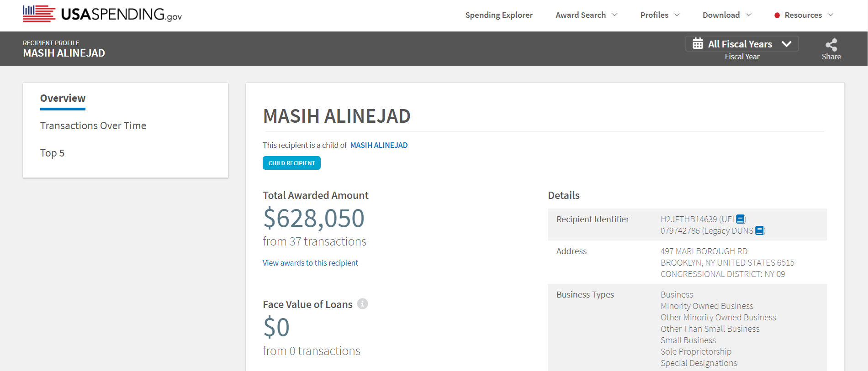Jump to the Top 5 section
This screenshot has height=371, width=868.
(x=52, y=153)
